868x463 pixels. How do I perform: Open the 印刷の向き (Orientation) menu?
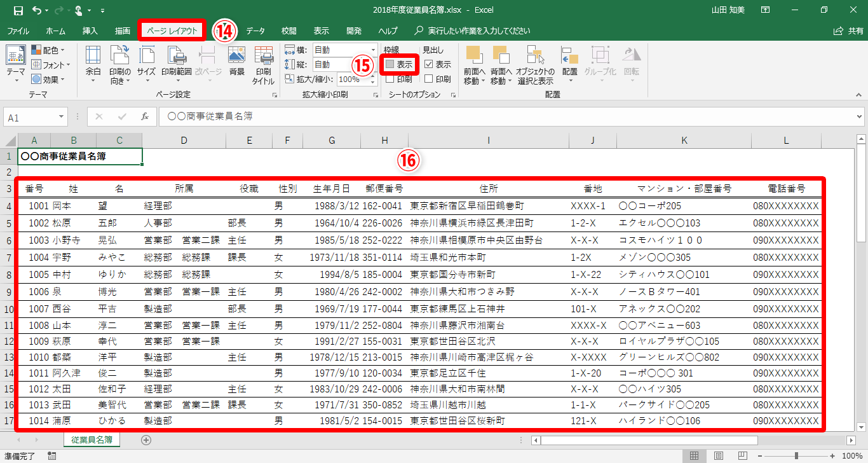tap(119, 66)
